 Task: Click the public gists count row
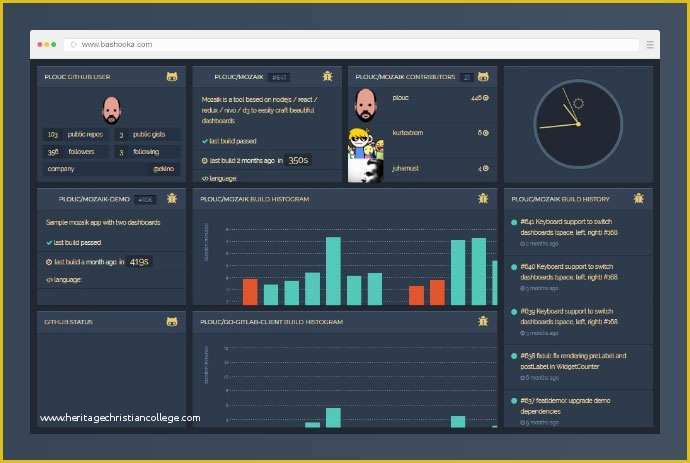147,134
